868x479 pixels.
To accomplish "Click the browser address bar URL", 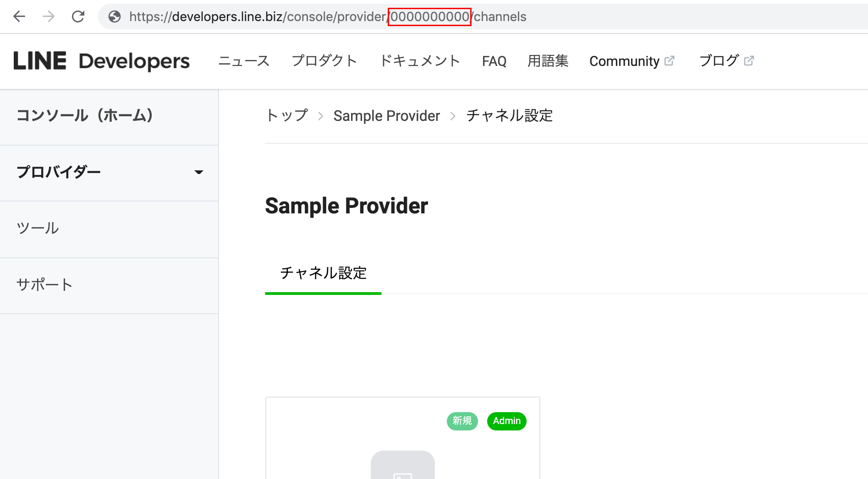I will (328, 16).
